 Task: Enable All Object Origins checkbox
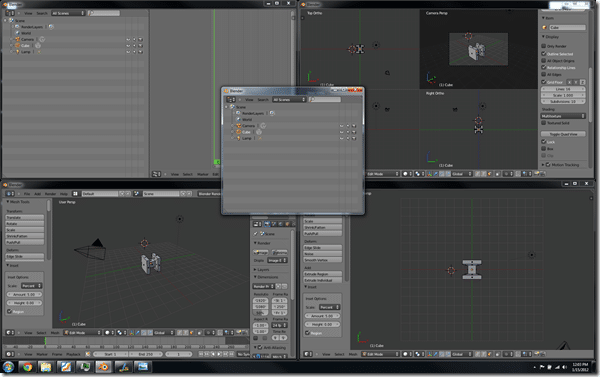543,60
